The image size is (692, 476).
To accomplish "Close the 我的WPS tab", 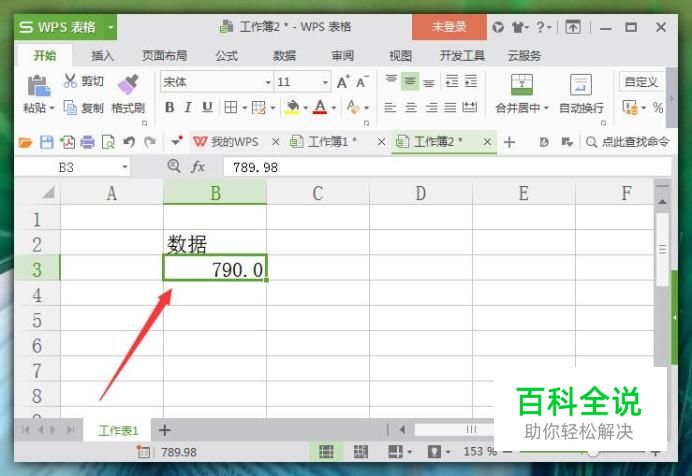I will click(x=275, y=142).
